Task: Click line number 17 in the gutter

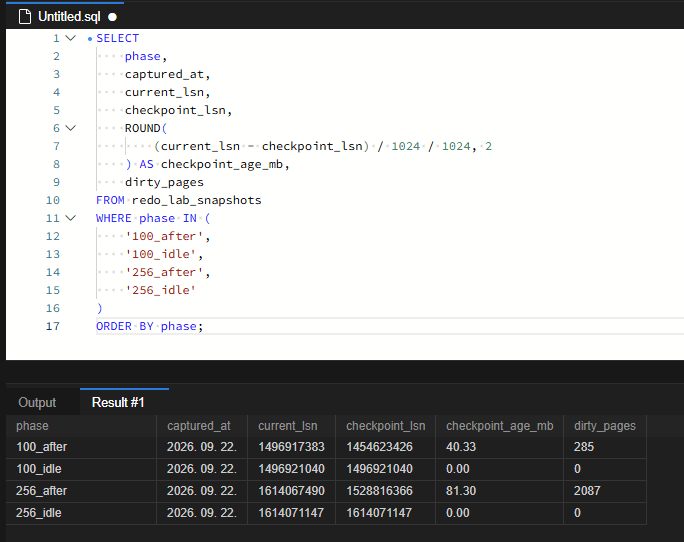Action: pyautogui.click(x=53, y=326)
